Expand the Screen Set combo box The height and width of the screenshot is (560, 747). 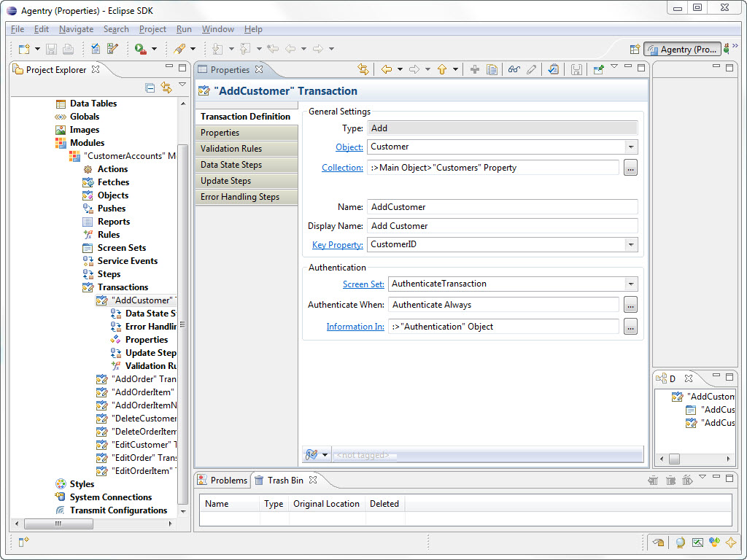click(x=631, y=284)
